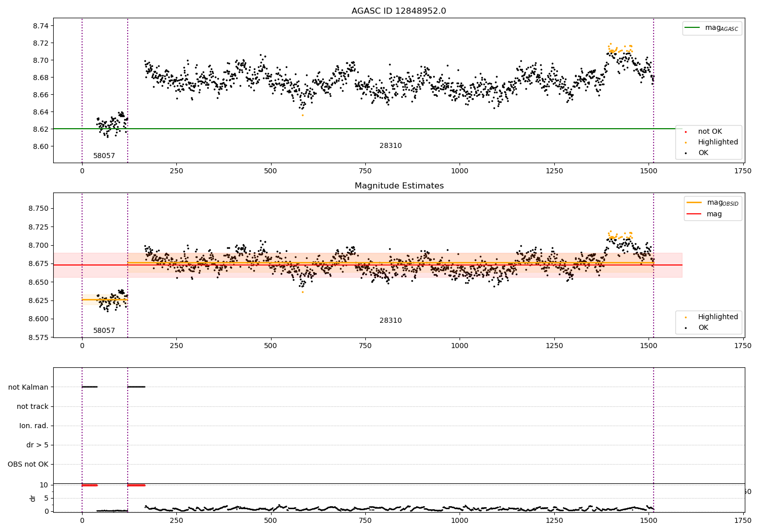Click the 8.675 y-tick in the Magnitude Estimates plot
The image size is (760, 532).
[37, 264]
